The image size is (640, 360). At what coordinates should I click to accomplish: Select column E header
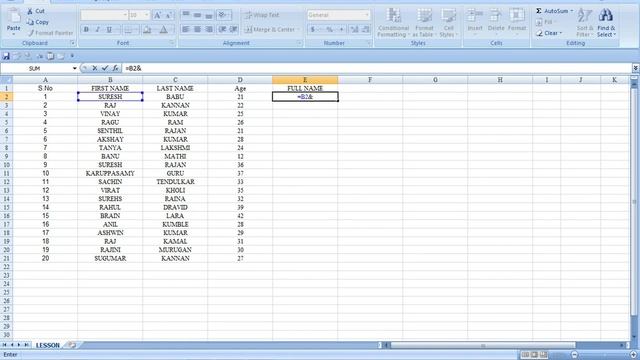(305, 80)
